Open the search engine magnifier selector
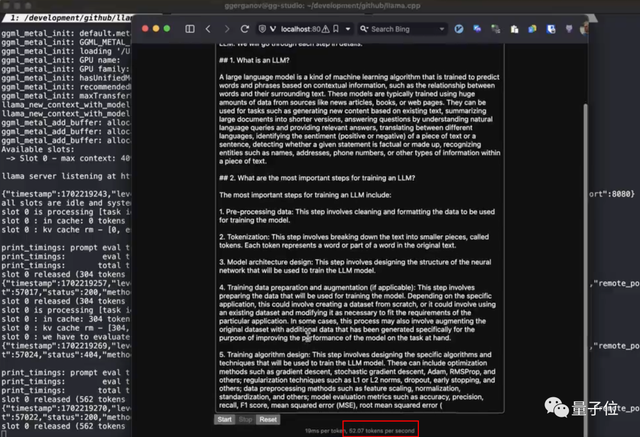Screen dimensions: 640x437 (361, 29)
